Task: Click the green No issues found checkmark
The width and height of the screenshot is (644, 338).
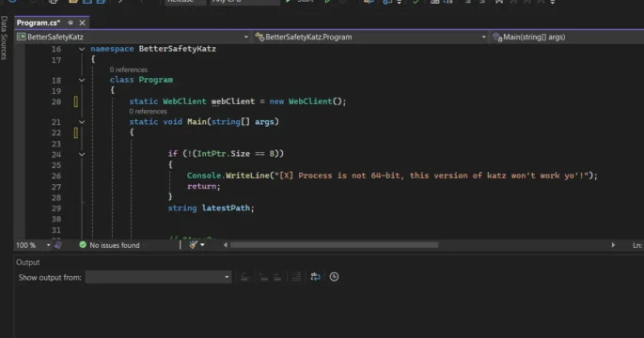Action: tap(83, 245)
